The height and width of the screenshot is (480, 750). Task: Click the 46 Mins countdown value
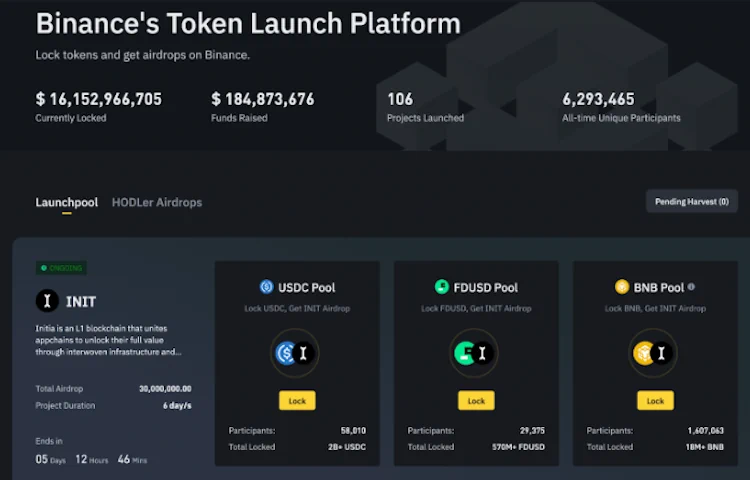point(132,459)
